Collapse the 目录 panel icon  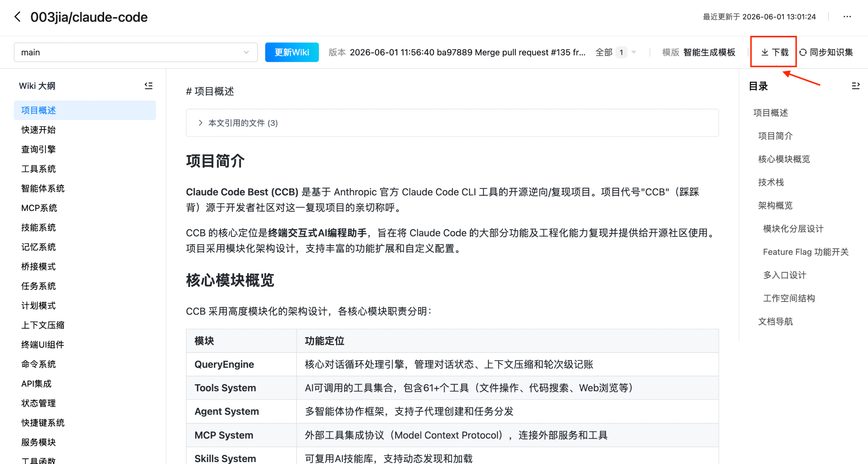click(855, 85)
